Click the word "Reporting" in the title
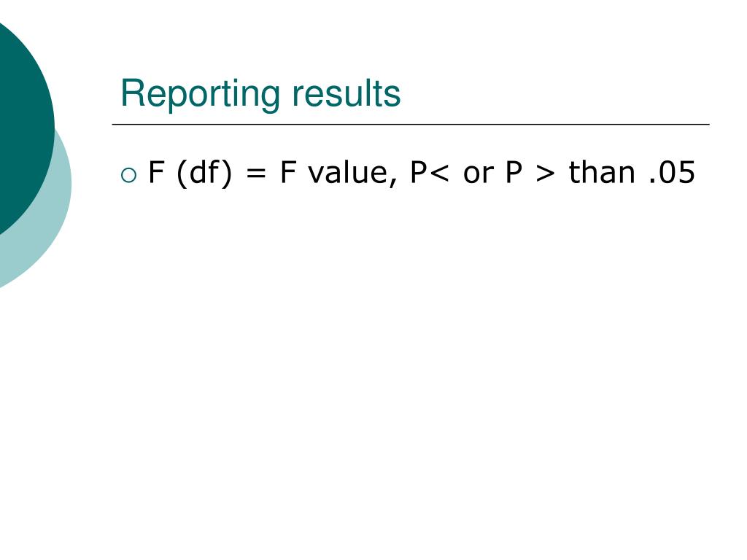Image resolution: width=747 pixels, height=560 pixels. point(200,94)
